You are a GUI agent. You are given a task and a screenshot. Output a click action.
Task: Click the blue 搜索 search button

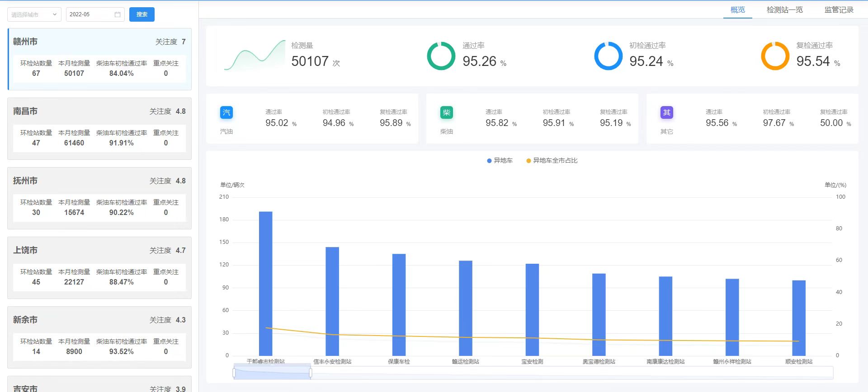click(x=142, y=14)
